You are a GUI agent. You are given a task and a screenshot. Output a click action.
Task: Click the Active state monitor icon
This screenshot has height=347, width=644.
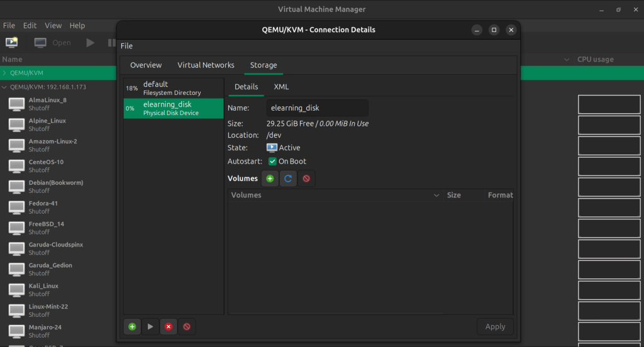coord(272,148)
